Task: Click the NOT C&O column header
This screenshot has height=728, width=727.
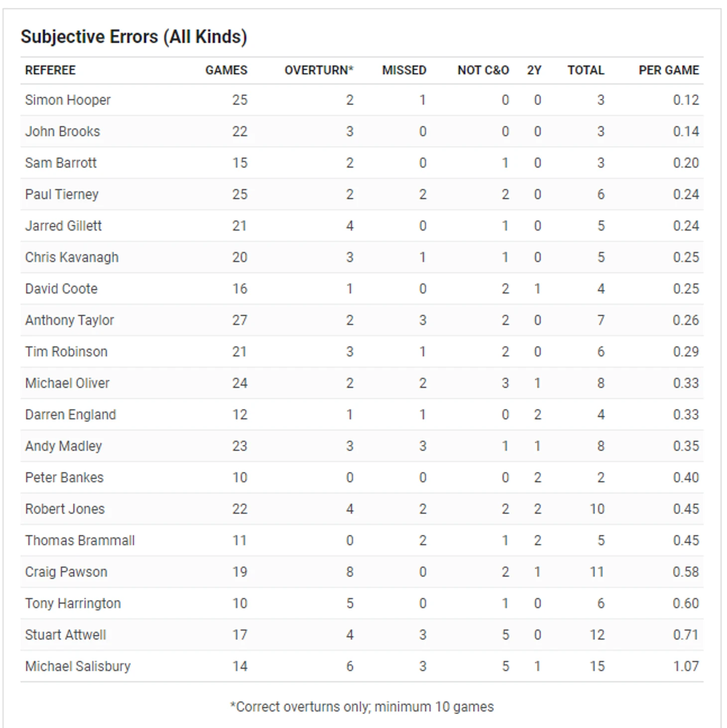Action: coord(483,70)
